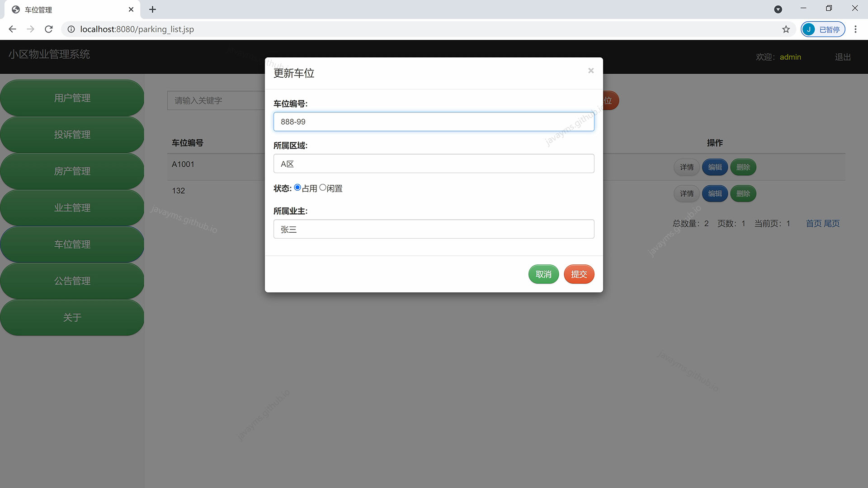Submit the form with the 提交 button

pyautogui.click(x=579, y=274)
